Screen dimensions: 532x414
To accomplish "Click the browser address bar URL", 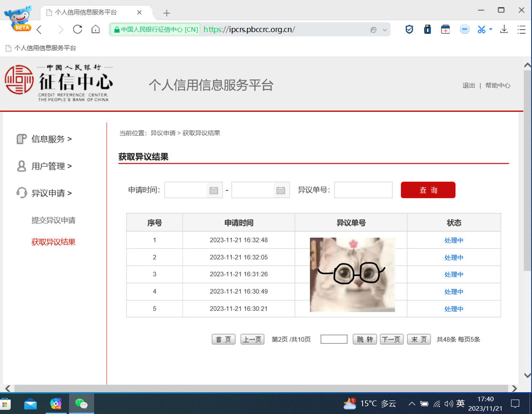I will click(x=249, y=30).
